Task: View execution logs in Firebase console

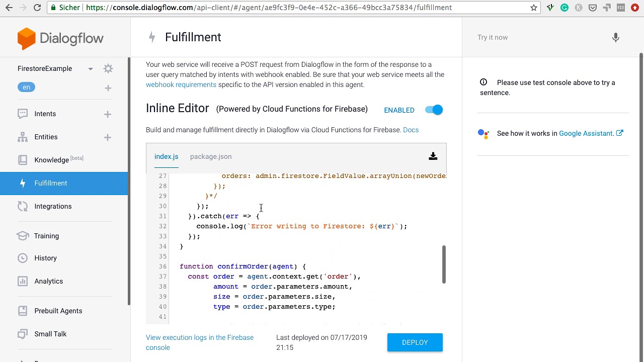Action: tap(200, 342)
